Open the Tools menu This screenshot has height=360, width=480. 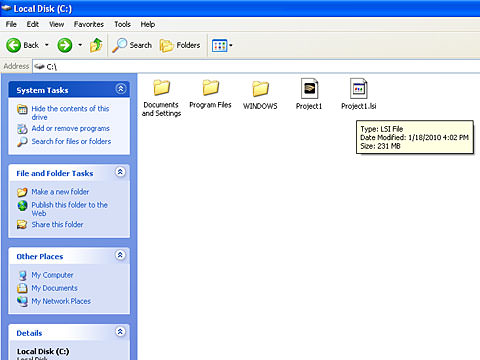122,24
